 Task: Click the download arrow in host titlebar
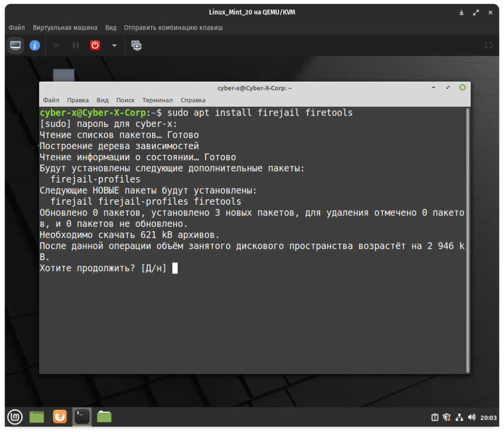tap(461, 12)
